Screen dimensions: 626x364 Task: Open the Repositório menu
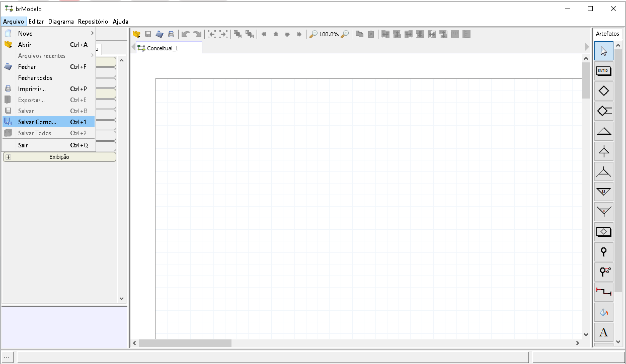point(93,22)
